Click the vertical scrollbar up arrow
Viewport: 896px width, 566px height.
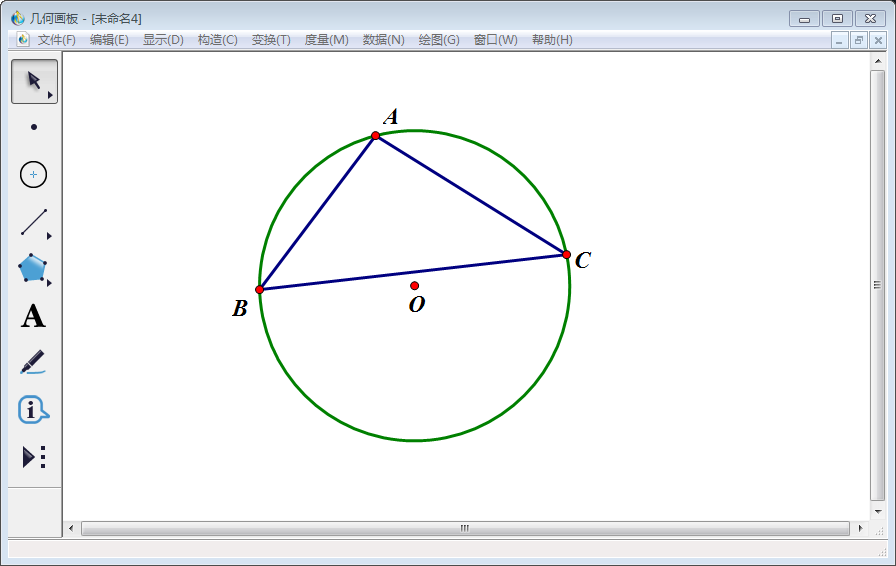[x=878, y=61]
